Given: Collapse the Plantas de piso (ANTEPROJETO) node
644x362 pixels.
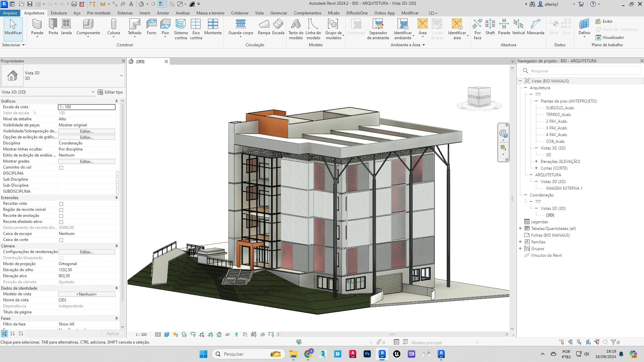Looking at the screenshot, I should (x=536, y=101).
